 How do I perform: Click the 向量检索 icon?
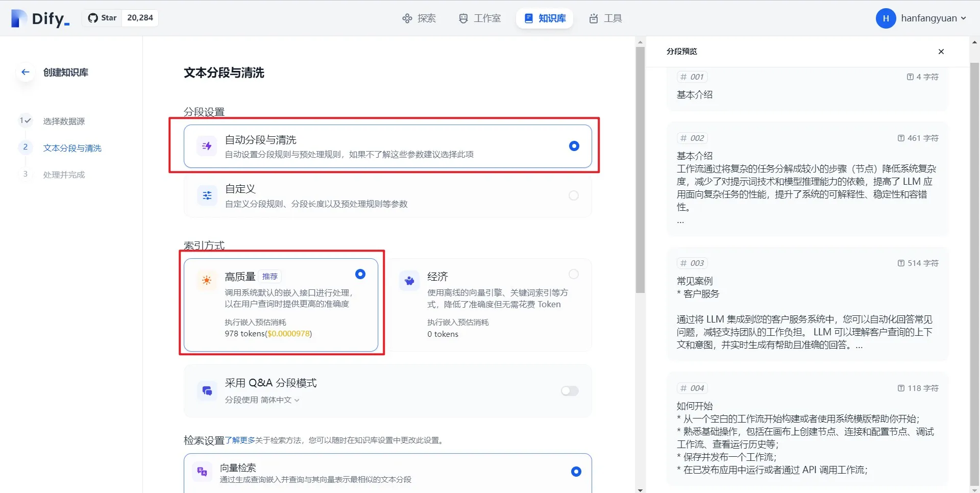coord(202,472)
